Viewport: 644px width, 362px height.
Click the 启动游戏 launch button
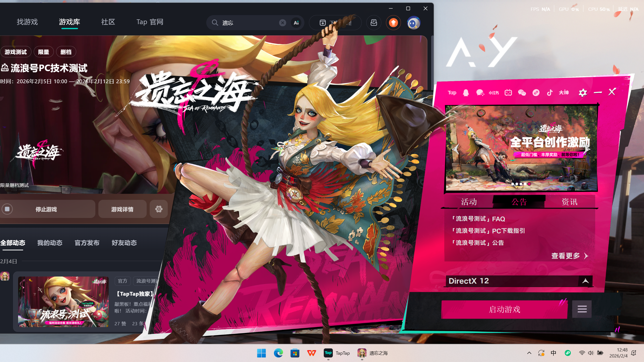tap(504, 309)
